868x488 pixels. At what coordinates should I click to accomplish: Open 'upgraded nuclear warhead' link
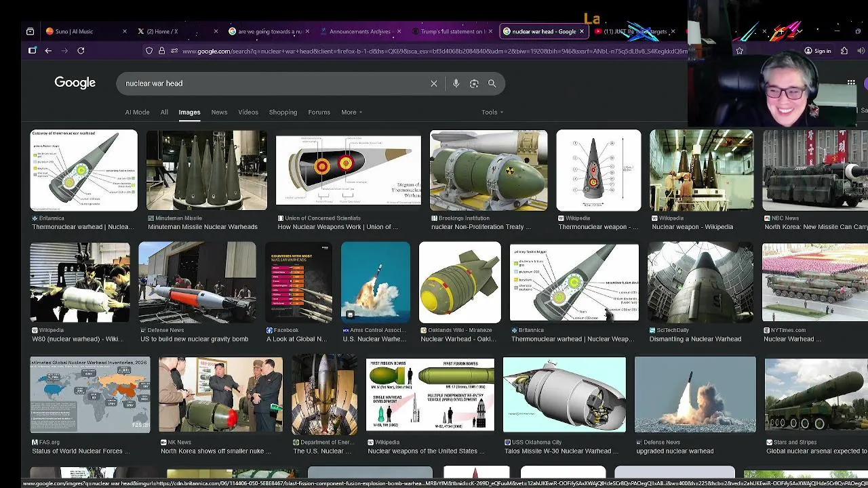[x=675, y=451]
